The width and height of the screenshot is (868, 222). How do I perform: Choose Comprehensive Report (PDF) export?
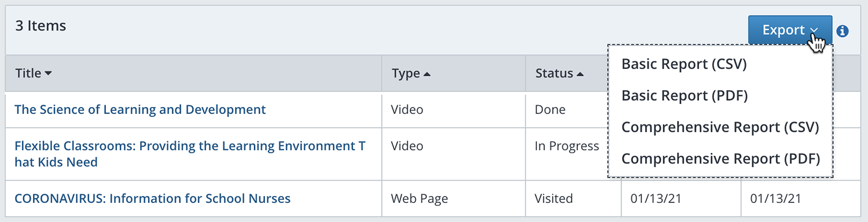(721, 158)
